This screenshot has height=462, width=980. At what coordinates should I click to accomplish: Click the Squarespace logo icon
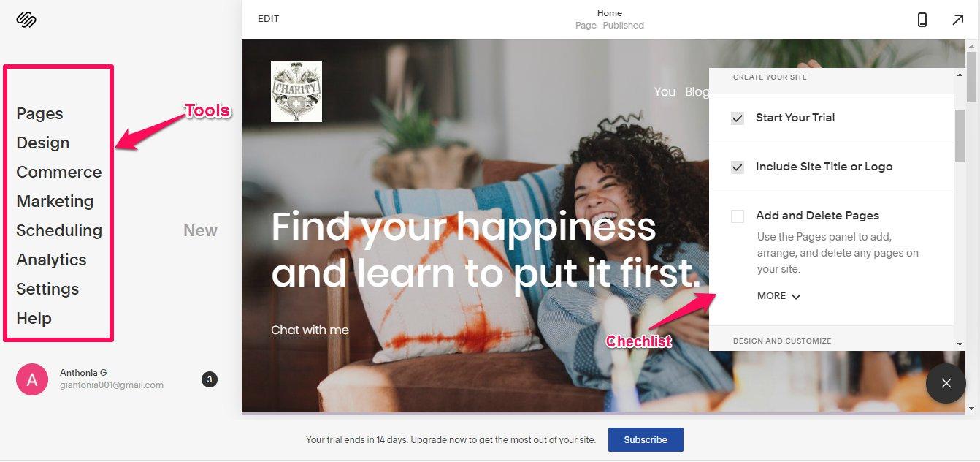26,20
